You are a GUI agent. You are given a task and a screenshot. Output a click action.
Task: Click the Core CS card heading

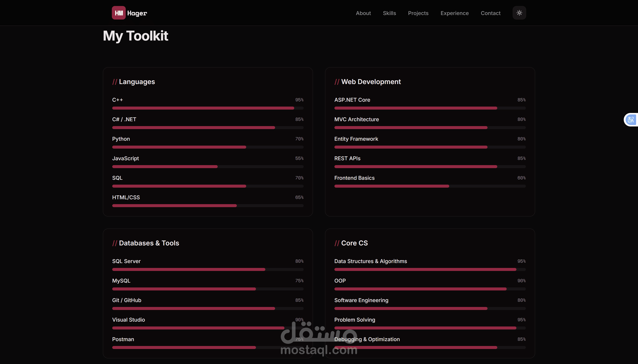354,243
